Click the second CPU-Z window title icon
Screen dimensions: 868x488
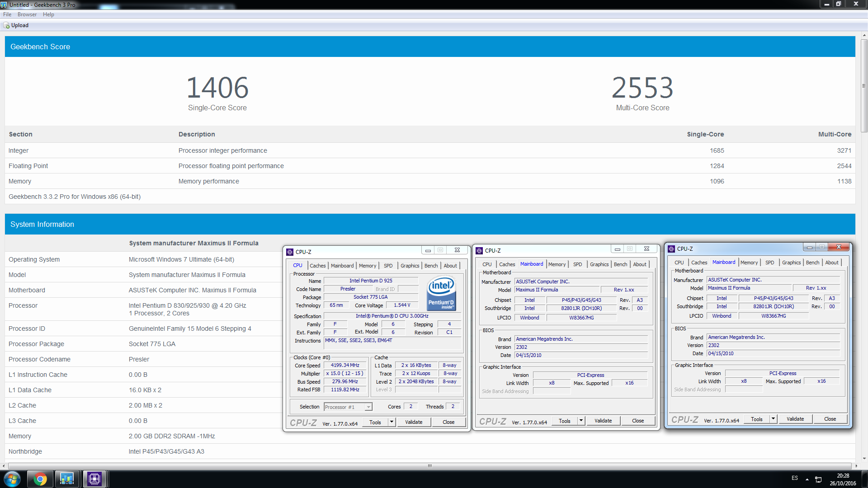click(x=480, y=251)
